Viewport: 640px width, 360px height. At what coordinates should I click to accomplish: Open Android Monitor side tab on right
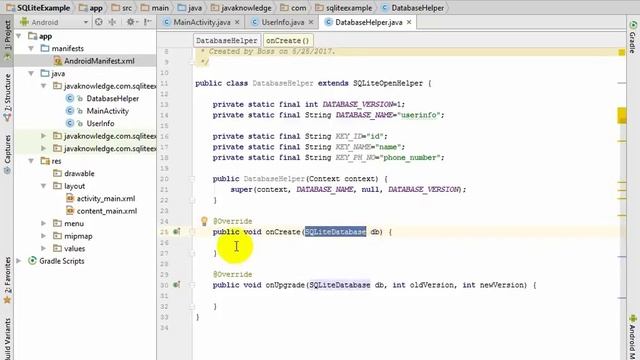coord(633,337)
